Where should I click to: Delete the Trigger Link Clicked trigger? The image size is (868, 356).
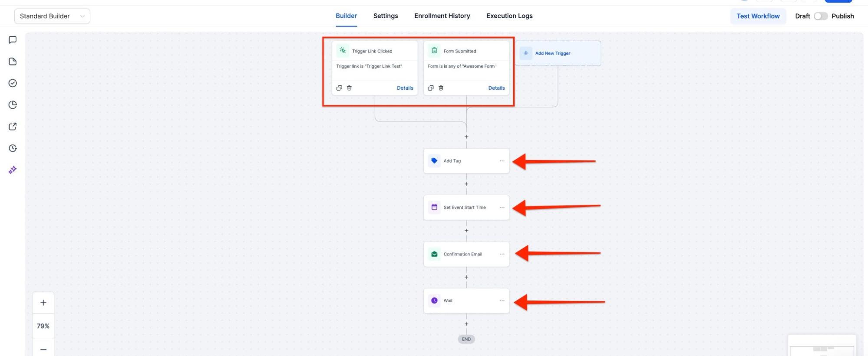[x=349, y=88]
